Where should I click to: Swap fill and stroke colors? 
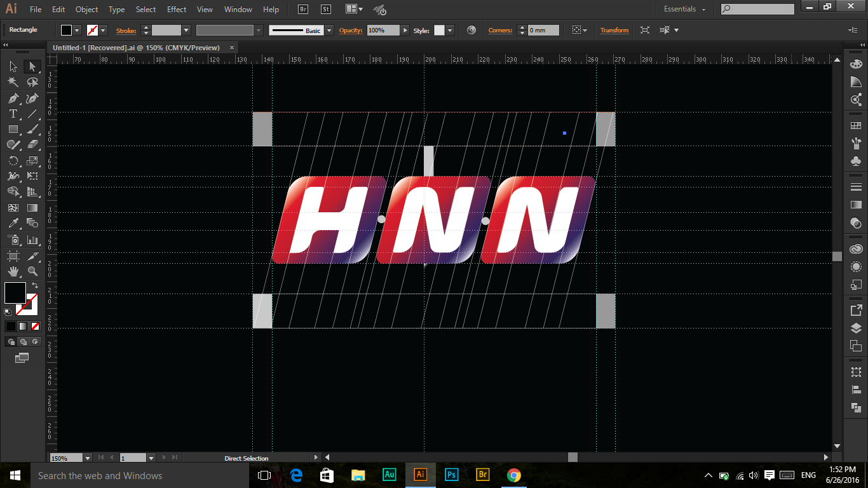35,286
